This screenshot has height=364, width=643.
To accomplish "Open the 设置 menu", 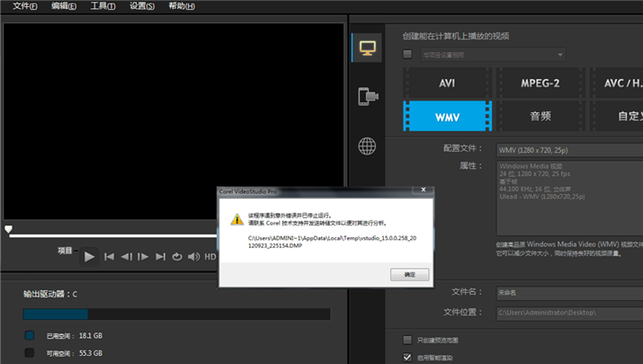I will pos(142,6).
